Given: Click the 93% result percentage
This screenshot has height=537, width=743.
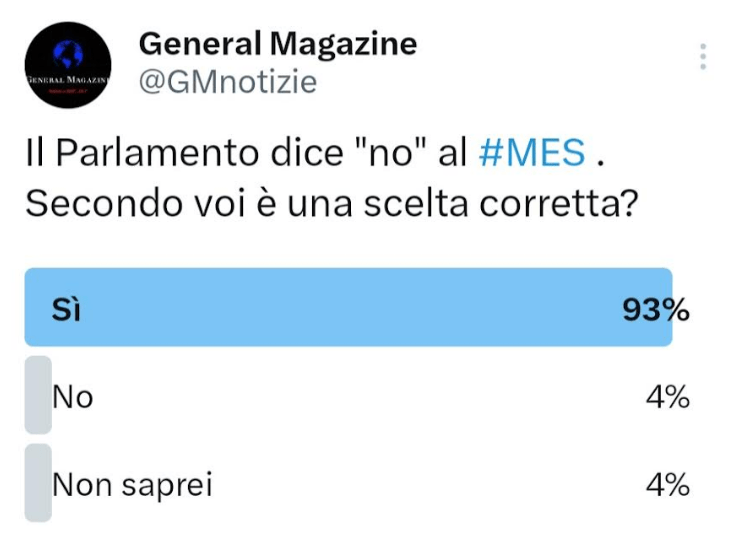Looking at the screenshot, I should [x=655, y=310].
